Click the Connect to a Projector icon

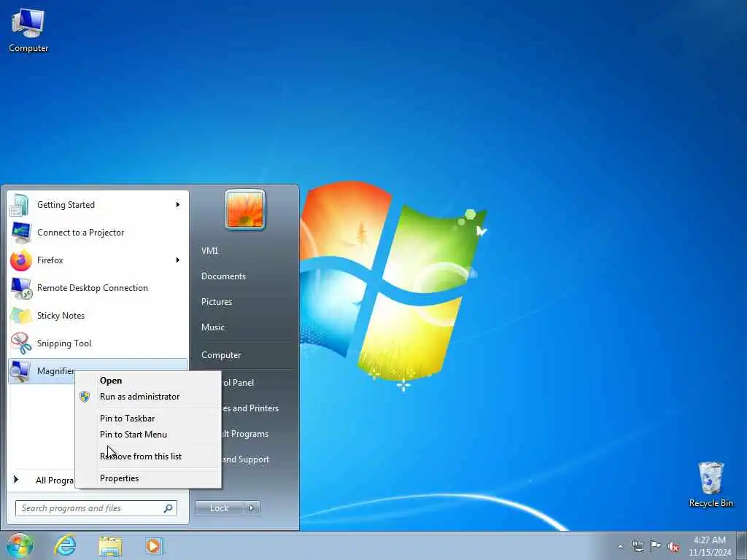20,233
